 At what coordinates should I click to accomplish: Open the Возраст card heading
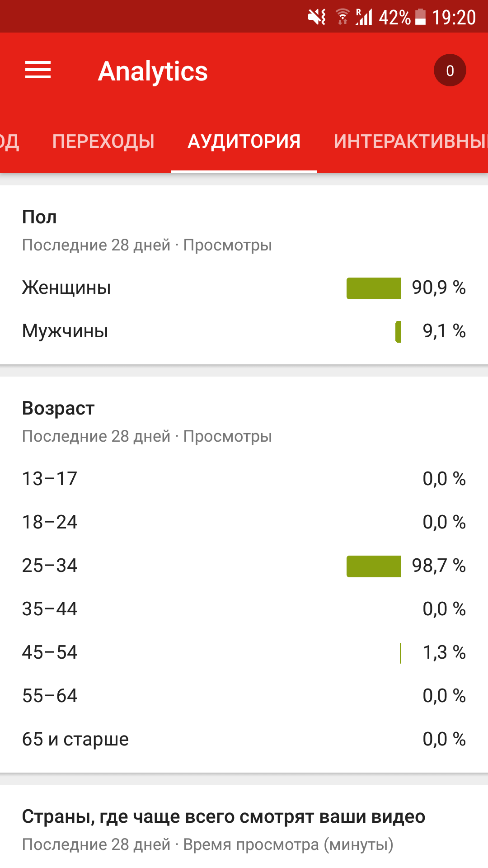click(58, 408)
